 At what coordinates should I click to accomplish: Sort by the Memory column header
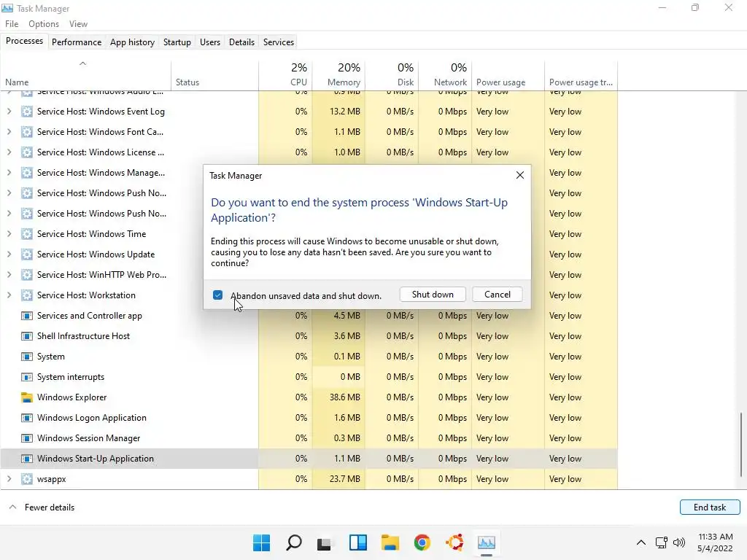coord(338,75)
